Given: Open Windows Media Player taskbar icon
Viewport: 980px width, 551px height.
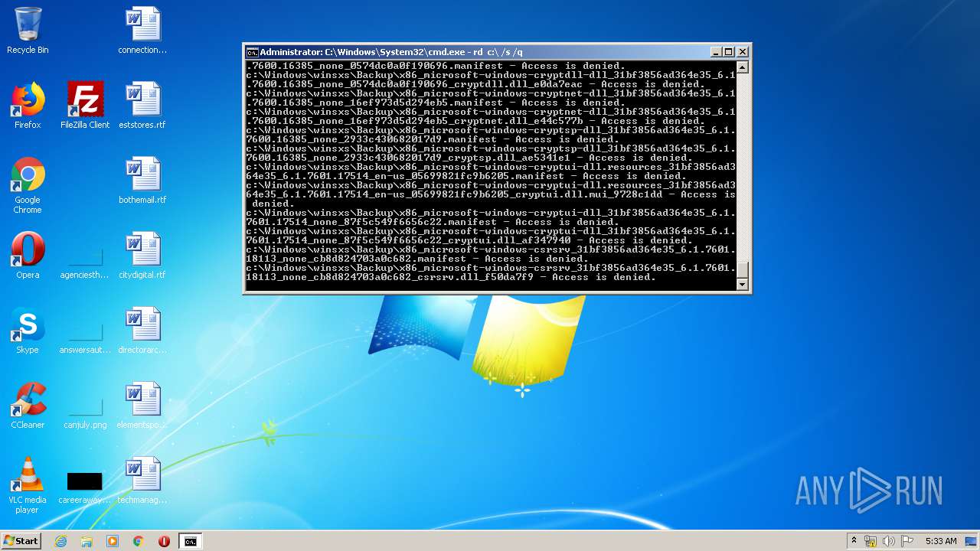Looking at the screenshot, I should [113, 541].
